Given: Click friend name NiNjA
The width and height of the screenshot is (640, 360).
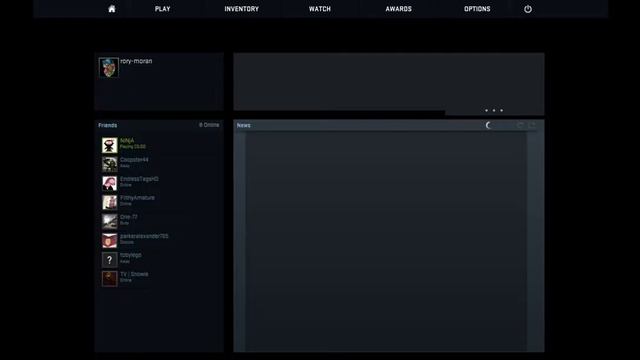Looking at the screenshot, I should click(x=127, y=140).
